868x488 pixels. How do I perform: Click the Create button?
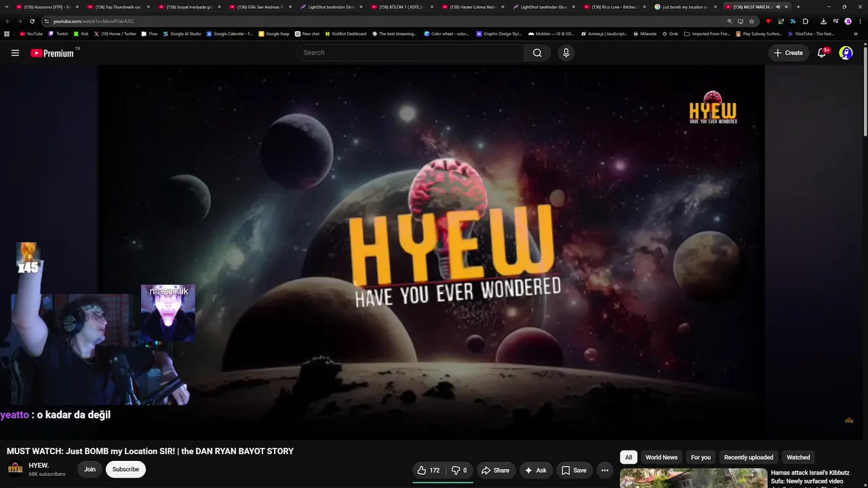[x=789, y=53]
